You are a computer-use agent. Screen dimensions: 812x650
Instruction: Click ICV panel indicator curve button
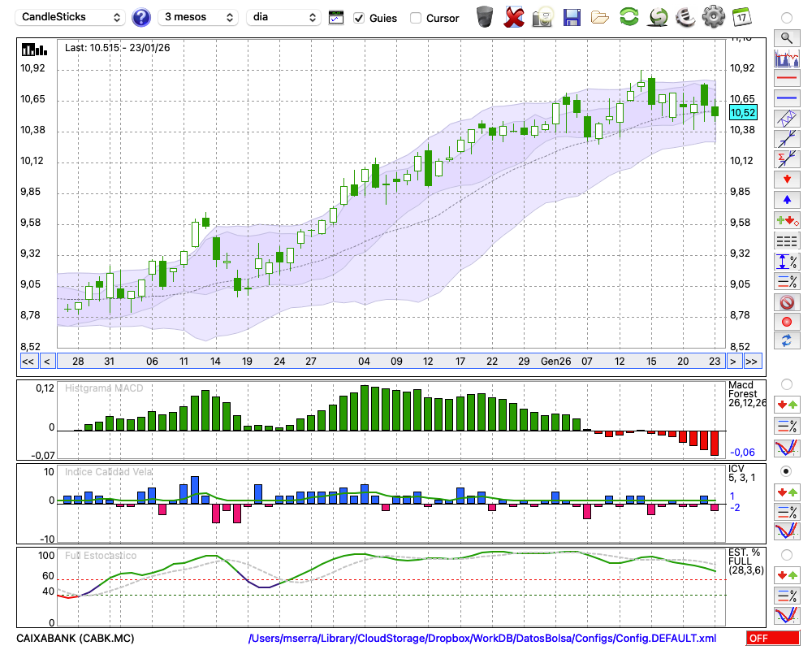(787, 531)
